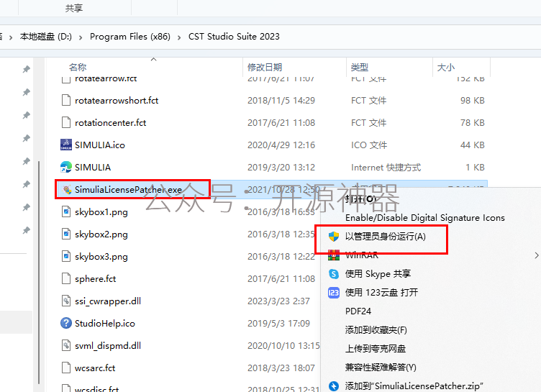Open dropdown chevron after Program Files (x86)
The width and height of the screenshot is (541, 392).
[x=179, y=37]
